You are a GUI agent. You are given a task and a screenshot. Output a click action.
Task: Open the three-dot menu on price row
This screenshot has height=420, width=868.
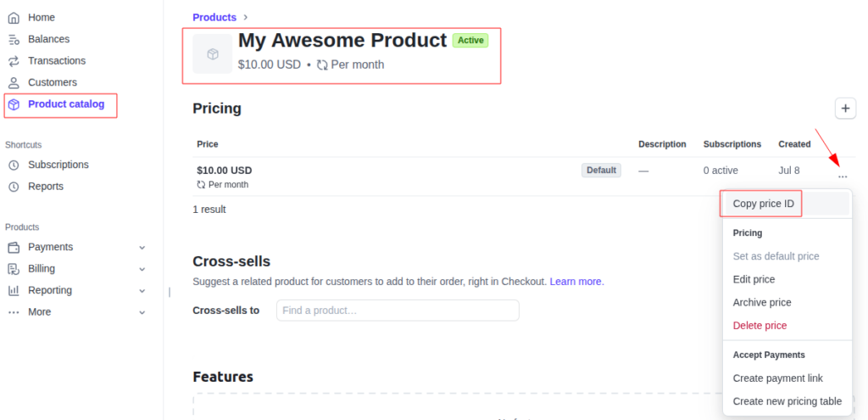click(842, 176)
